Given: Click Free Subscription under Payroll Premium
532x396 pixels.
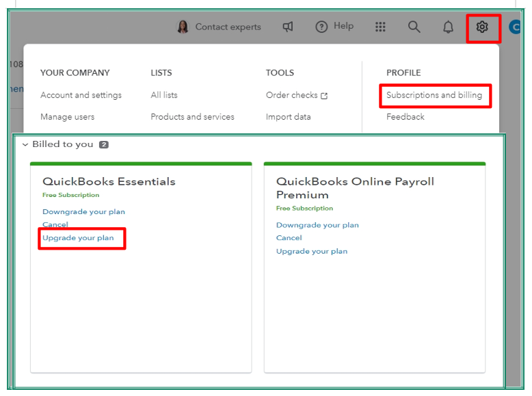Looking at the screenshot, I should (304, 209).
